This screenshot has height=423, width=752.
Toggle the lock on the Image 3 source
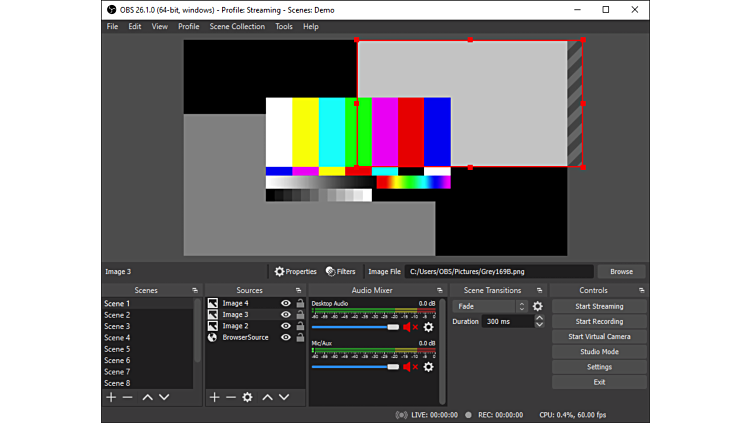tap(300, 315)
